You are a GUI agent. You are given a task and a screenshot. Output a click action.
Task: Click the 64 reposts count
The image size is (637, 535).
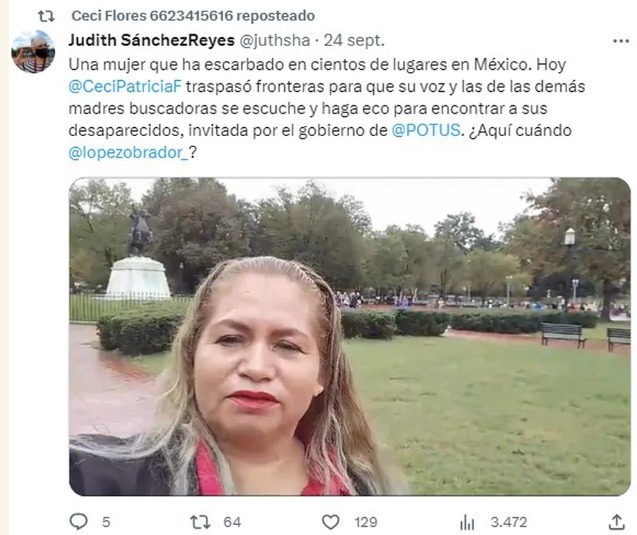click(232, 522)
